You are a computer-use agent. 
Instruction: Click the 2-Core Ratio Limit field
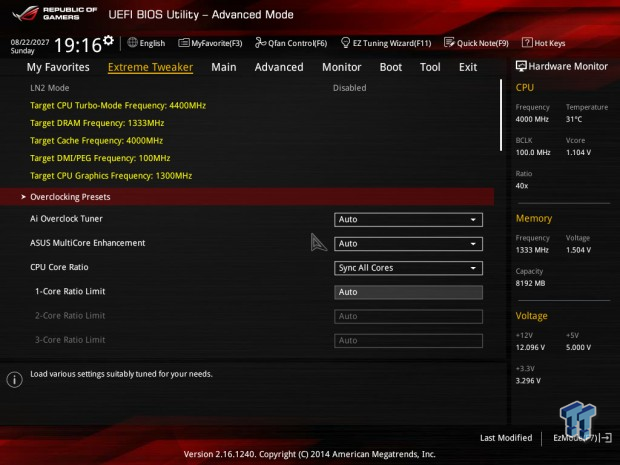tap(408, 316)
